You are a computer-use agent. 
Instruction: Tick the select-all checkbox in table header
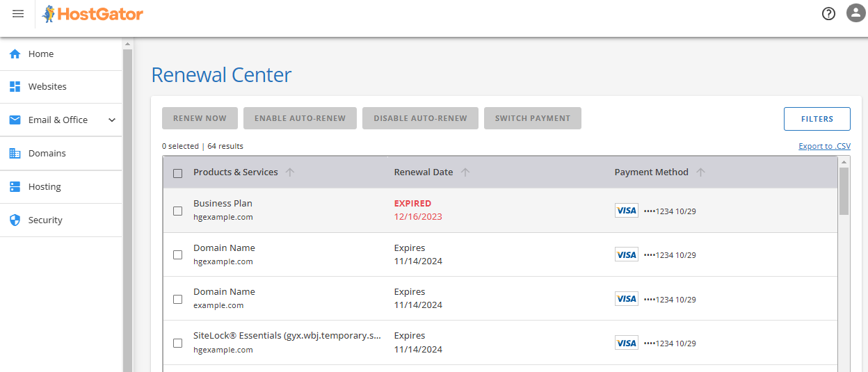click(x=177, y=173)
